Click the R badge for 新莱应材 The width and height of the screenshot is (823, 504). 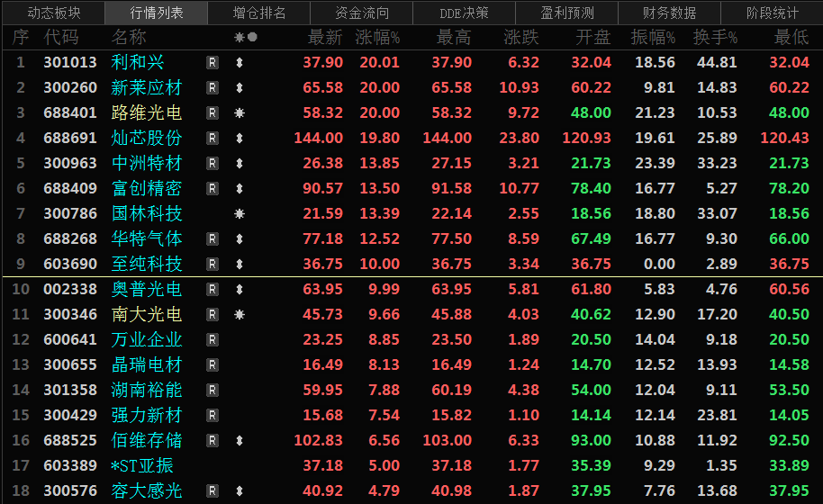(x=212, y=88)
